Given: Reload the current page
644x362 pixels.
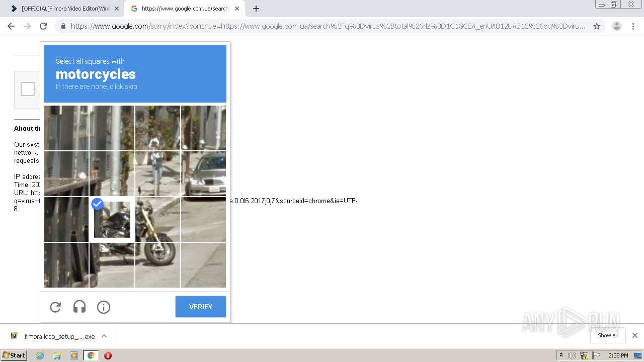Looking at the screenshot, I should pyautogui.click(x=43, y=26).
